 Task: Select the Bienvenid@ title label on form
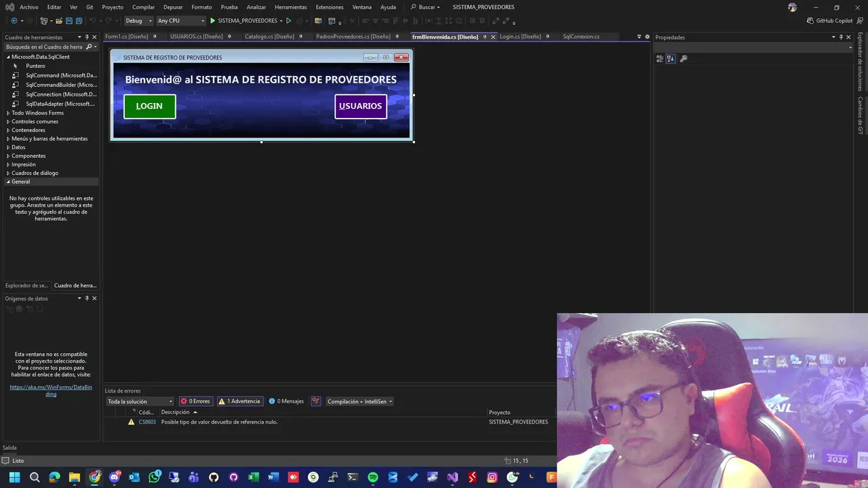[261, 79]
